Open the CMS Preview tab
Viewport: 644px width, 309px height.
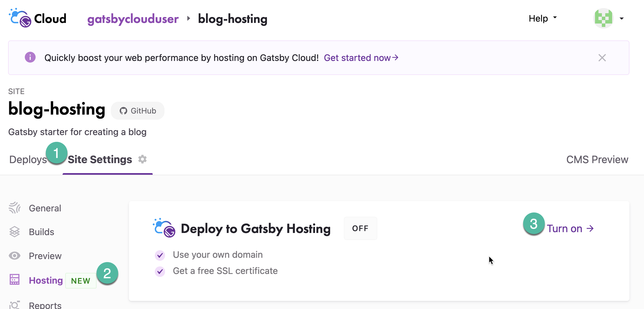click(597, 159)
